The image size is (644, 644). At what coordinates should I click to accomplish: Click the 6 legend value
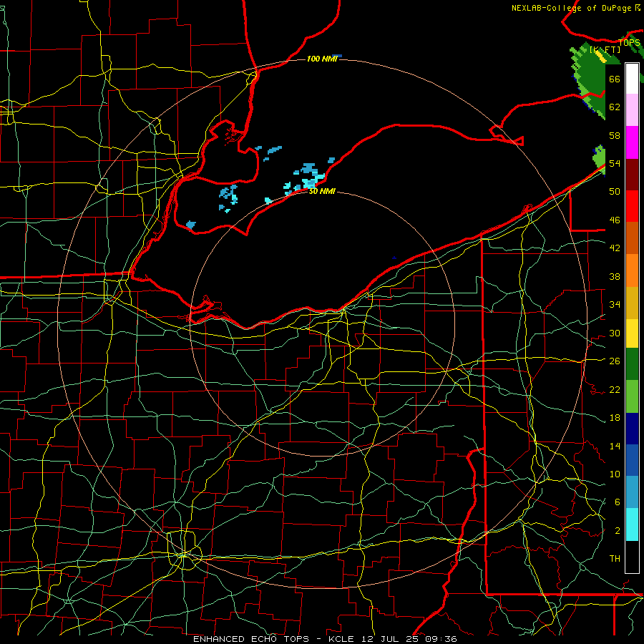point(617,502)
